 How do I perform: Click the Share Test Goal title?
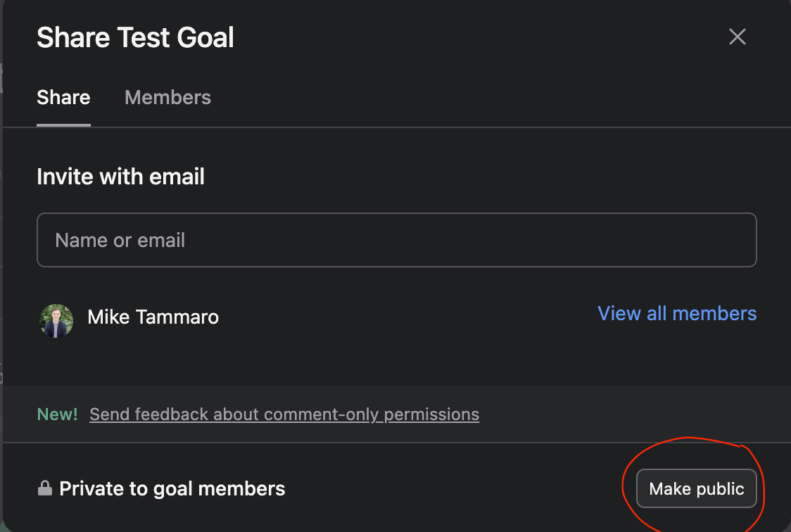[x=135, y=37]
